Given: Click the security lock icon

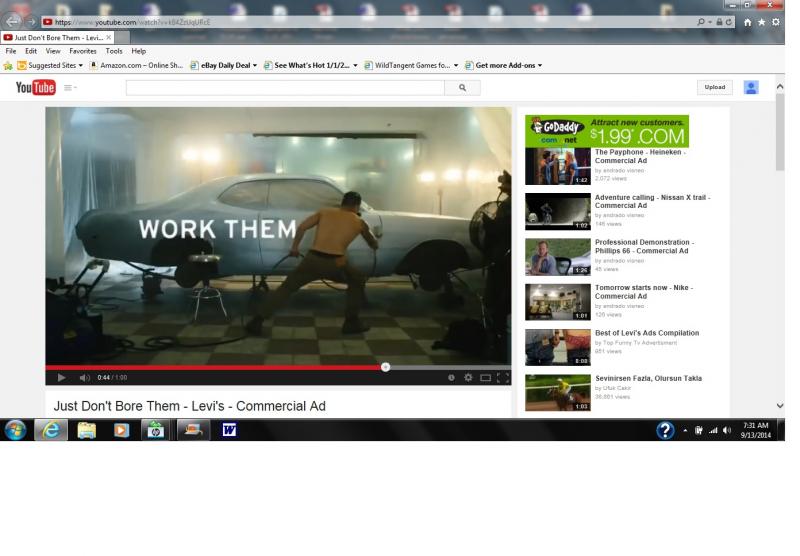Looking at the screenshot, I should [x=719, y=22].
